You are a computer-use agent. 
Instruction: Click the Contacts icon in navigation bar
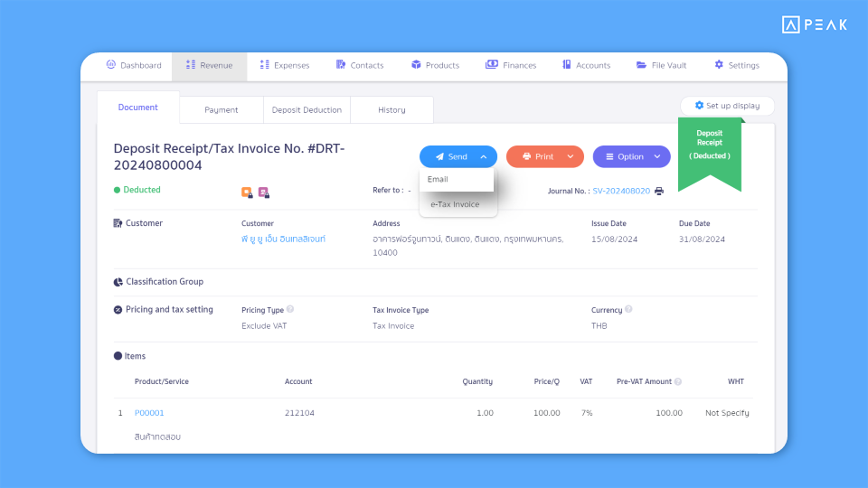341,65
